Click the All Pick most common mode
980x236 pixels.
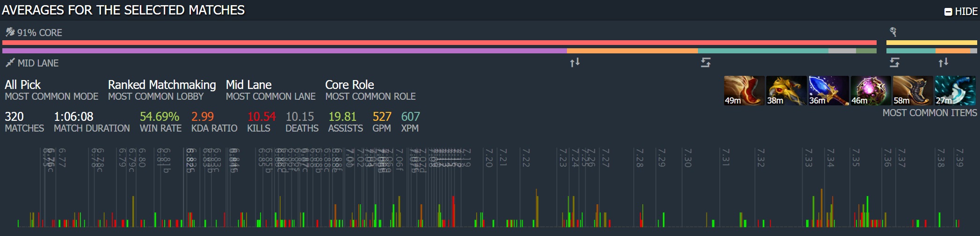tap(22, 85)
